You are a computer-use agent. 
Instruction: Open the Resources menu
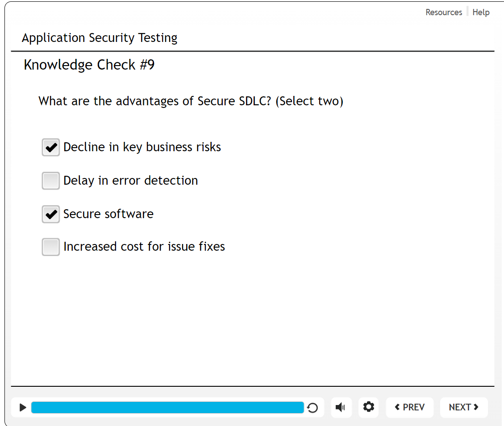click(x=443, y=12)
